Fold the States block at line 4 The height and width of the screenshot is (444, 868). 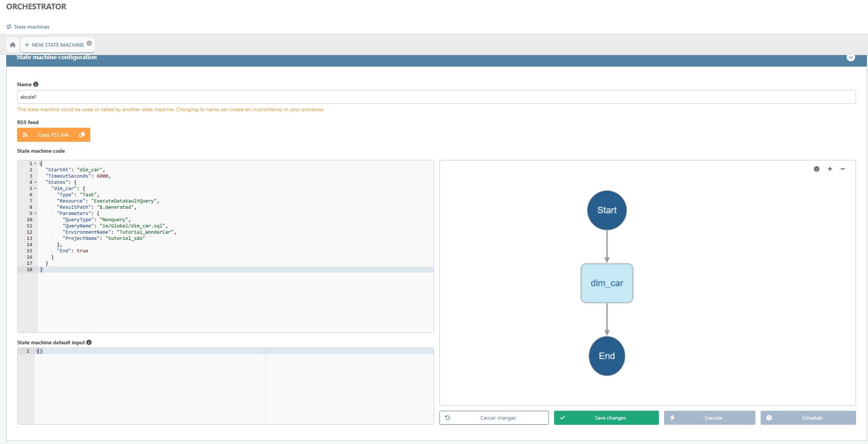[35, 182]
